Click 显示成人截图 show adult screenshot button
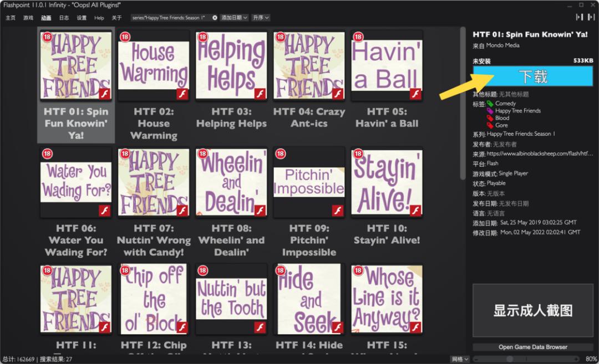599x364 pixels. point(533,310)
